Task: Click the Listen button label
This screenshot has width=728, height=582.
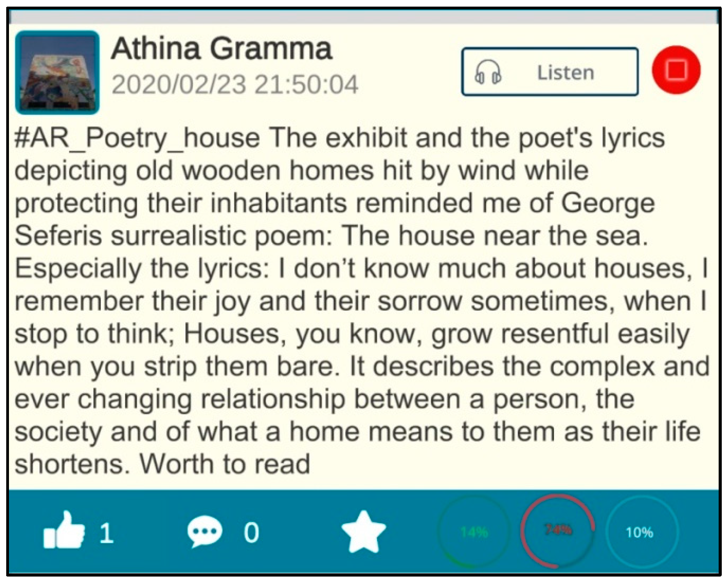Action: point(565,73)
